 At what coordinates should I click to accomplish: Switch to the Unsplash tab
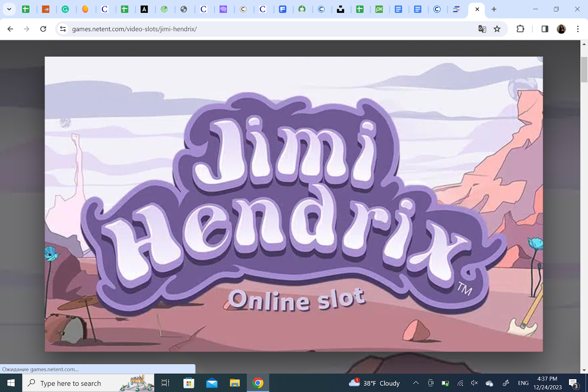point(341,9)
